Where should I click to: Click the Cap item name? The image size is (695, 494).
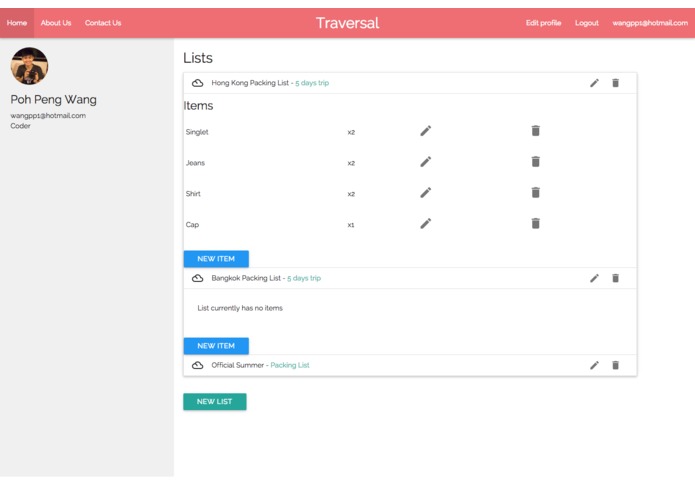click(x=192, y=225)
